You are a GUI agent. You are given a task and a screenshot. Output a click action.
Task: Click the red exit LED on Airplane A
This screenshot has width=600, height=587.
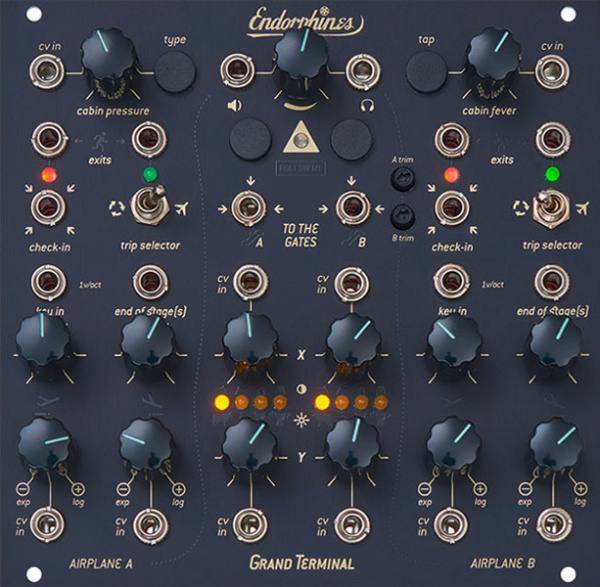[x=49, y=175]
